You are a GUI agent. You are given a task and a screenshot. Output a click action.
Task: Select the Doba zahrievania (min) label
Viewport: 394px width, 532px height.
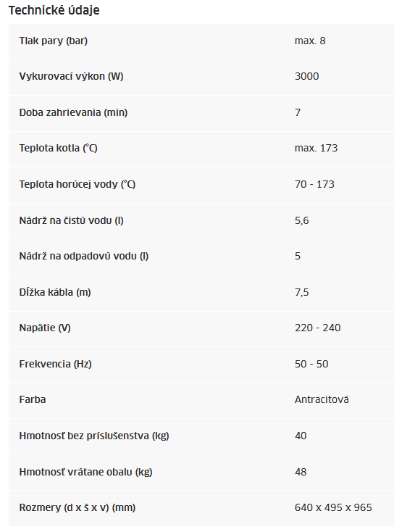pyautogui.click(x=73, y=112)
